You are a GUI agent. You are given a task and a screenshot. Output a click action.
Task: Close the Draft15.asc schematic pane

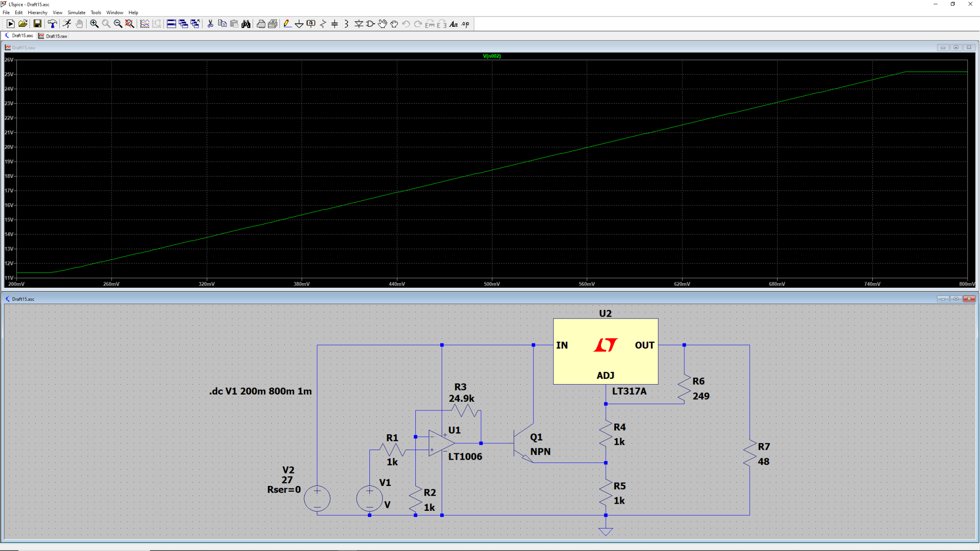coord(969,299)
